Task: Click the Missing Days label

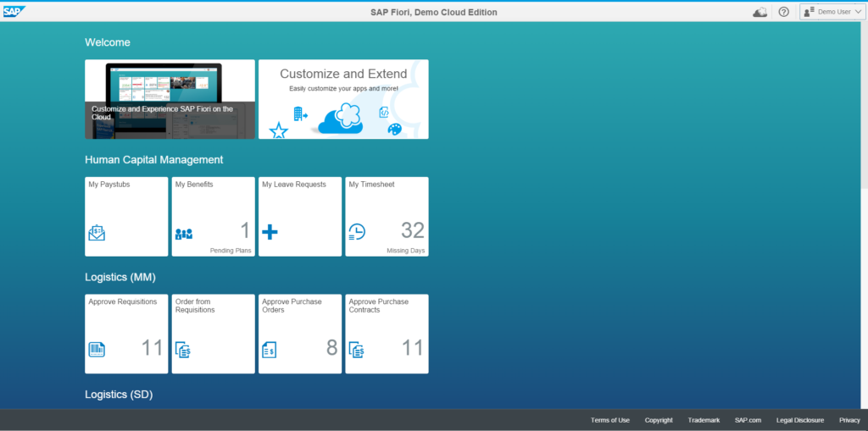Action: 406,251
